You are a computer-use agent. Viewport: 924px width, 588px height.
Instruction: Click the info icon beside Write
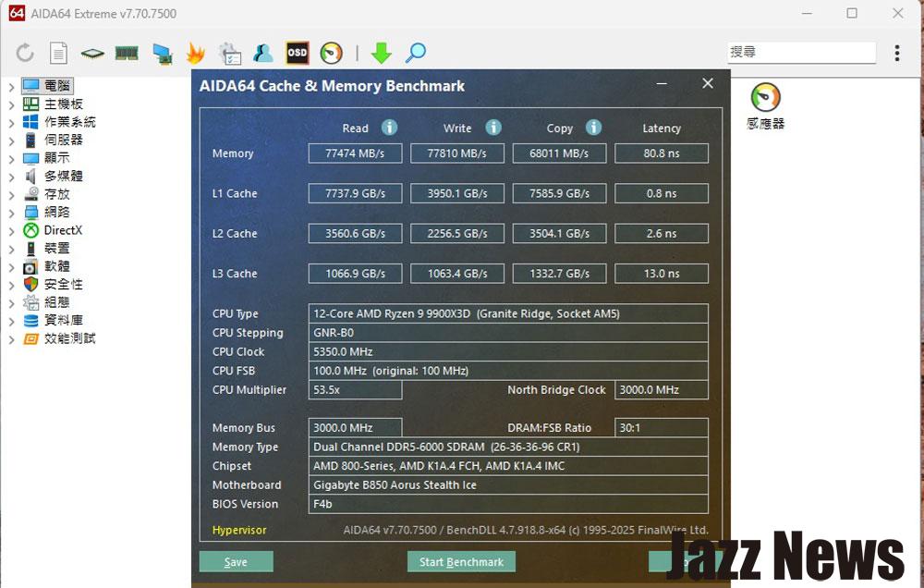(x=493, y=128)
